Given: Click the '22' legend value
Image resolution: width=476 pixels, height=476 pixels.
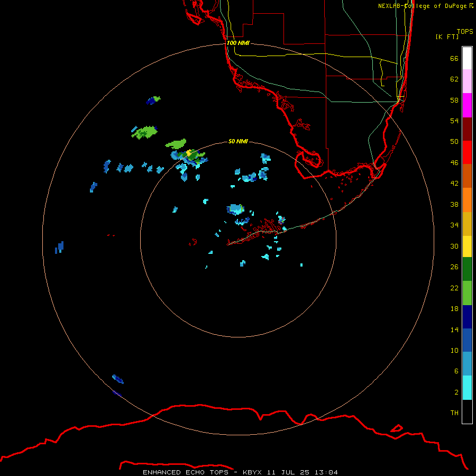Looking at the screenshot, I should (x=454, y=288).
